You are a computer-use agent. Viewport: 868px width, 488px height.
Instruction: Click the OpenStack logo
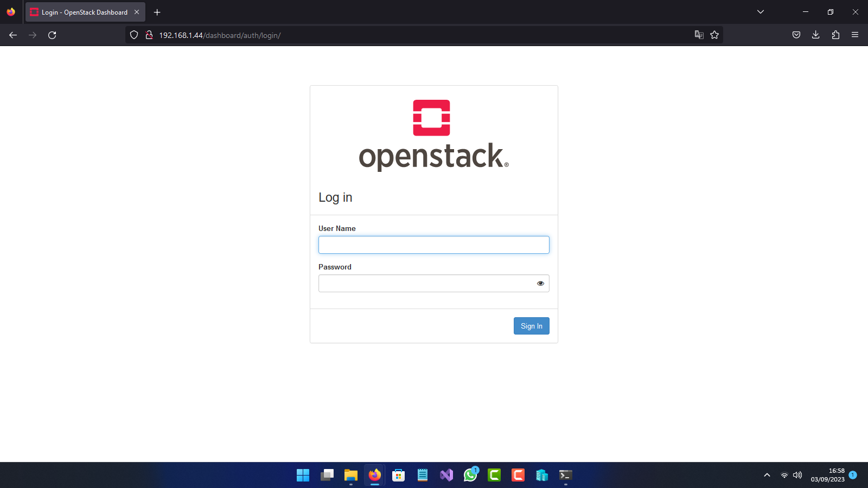[434, 136]
